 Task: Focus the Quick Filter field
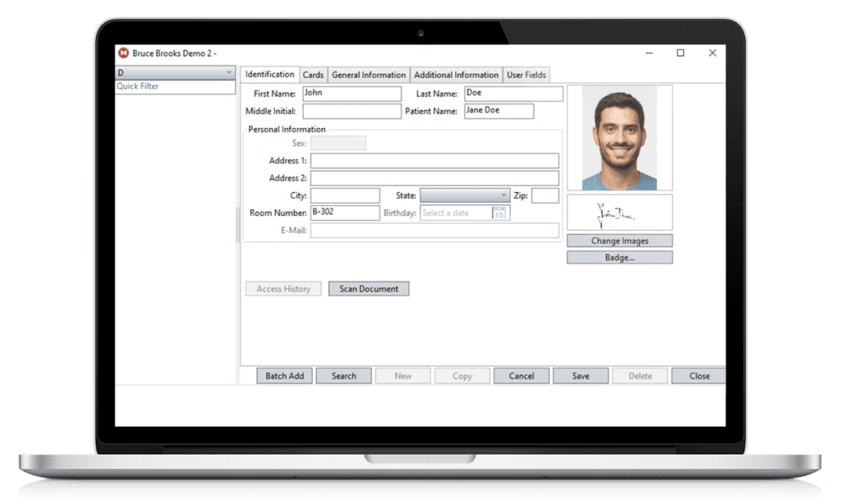175,86
